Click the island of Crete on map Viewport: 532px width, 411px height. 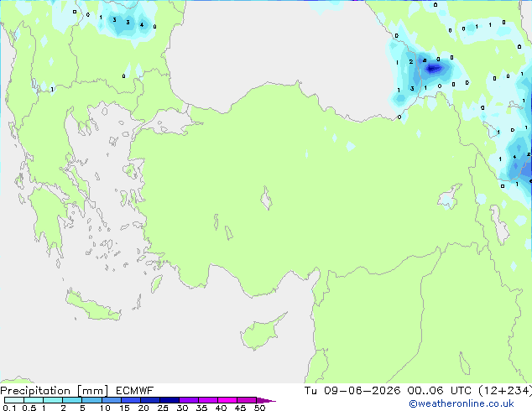pos(92,306)
